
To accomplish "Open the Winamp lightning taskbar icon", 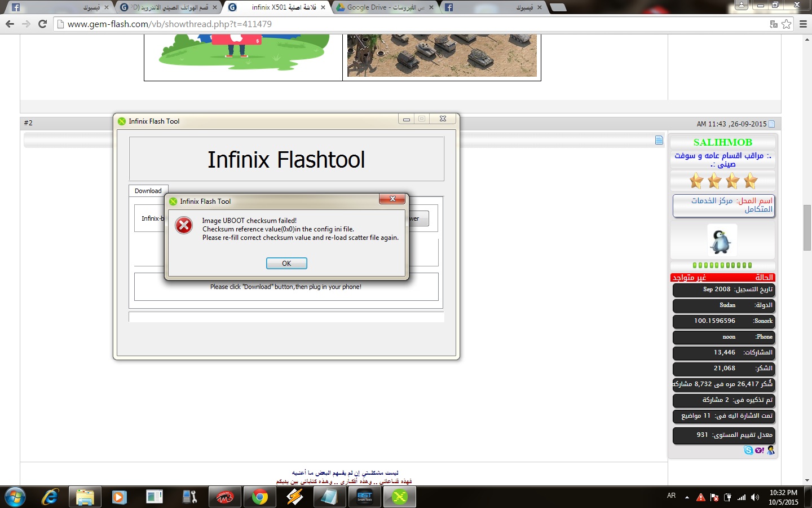I will (x=294, y=497).
